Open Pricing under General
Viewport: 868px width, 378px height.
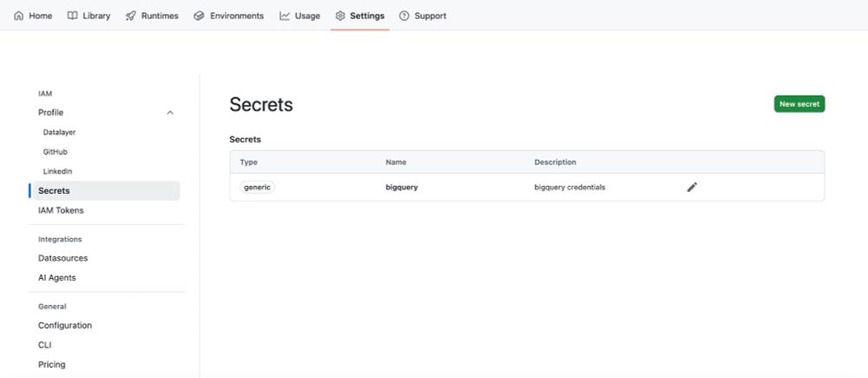coord(51,365)
